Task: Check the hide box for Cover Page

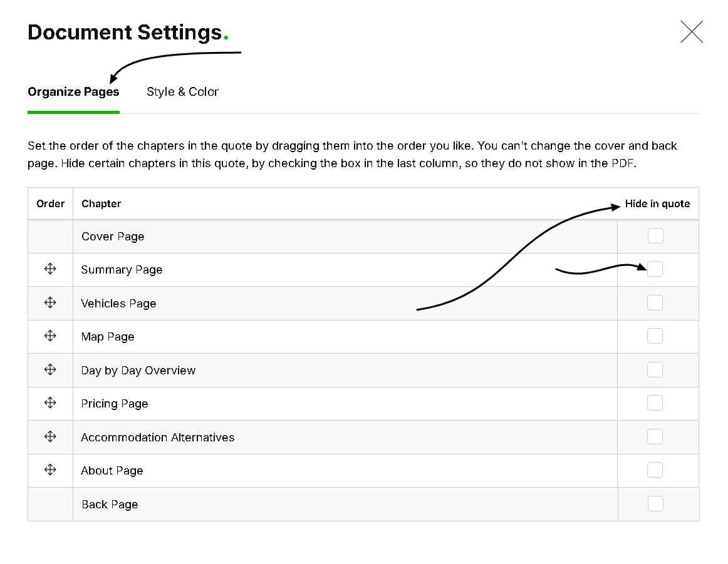Action: click(x=655, y=236)
